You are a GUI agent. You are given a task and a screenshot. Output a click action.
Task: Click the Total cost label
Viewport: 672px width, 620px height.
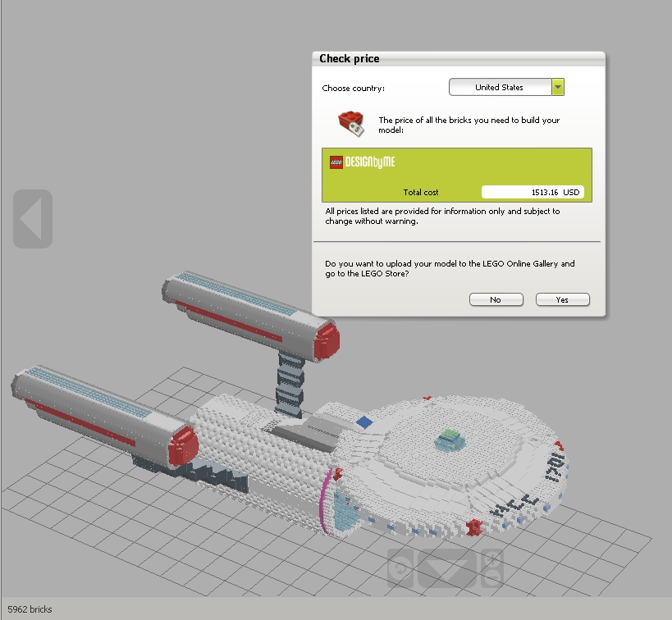coord(421,193)
